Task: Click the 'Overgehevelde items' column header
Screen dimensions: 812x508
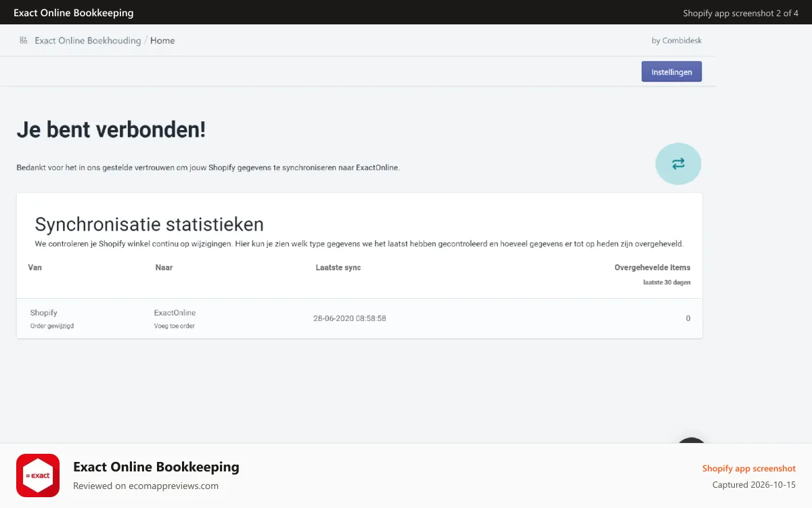Action: 652,268
